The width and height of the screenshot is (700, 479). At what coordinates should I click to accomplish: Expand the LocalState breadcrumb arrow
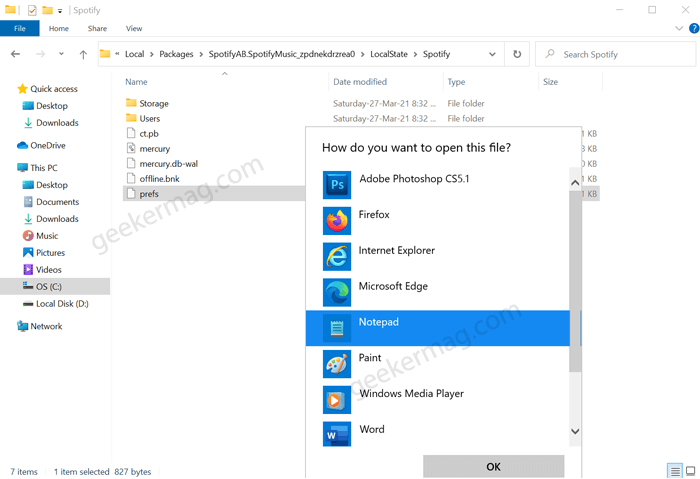point(415,54)
